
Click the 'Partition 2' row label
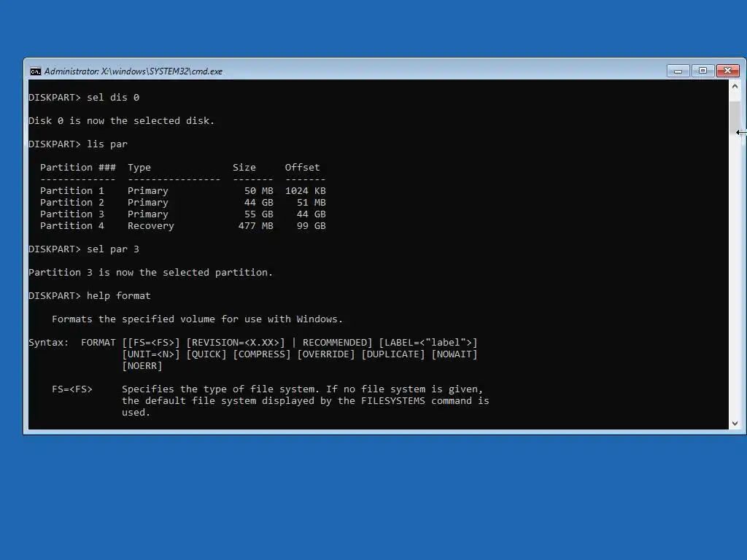click(x=72, y=203)
